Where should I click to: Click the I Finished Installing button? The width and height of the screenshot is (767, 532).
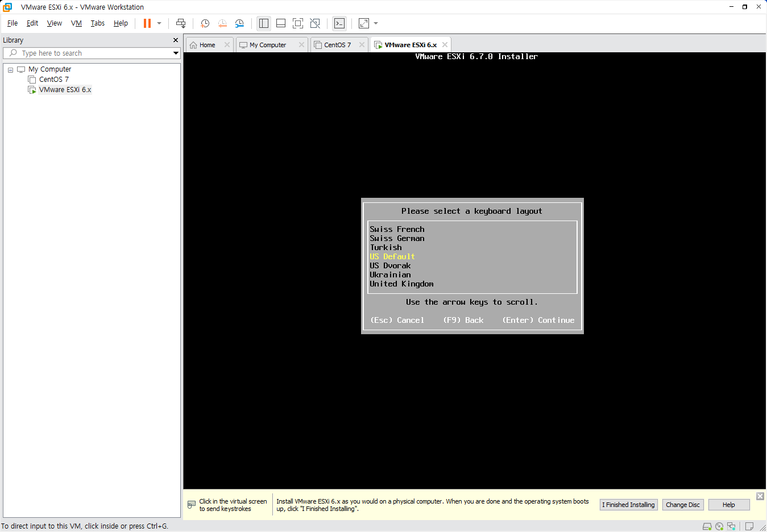[x=628, y=505]
